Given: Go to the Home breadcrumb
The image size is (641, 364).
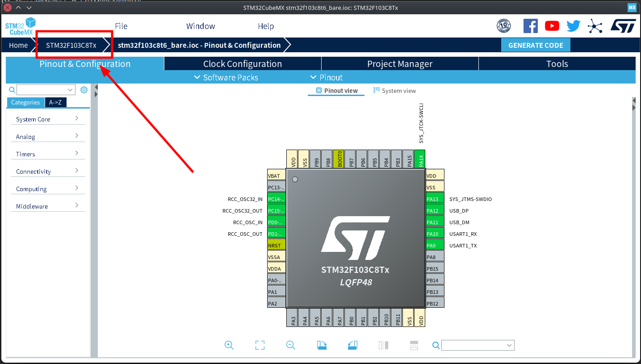Looking at the screenshot, I should tap(18, 45).
